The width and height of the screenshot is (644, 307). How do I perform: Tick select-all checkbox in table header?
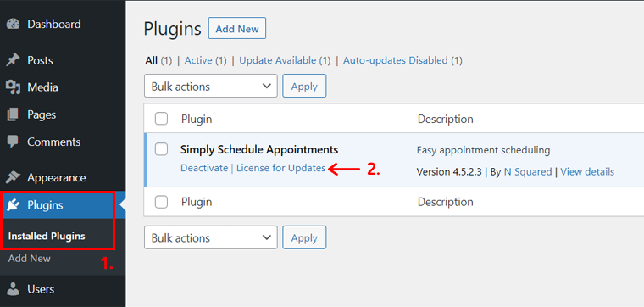pos(161,120)
